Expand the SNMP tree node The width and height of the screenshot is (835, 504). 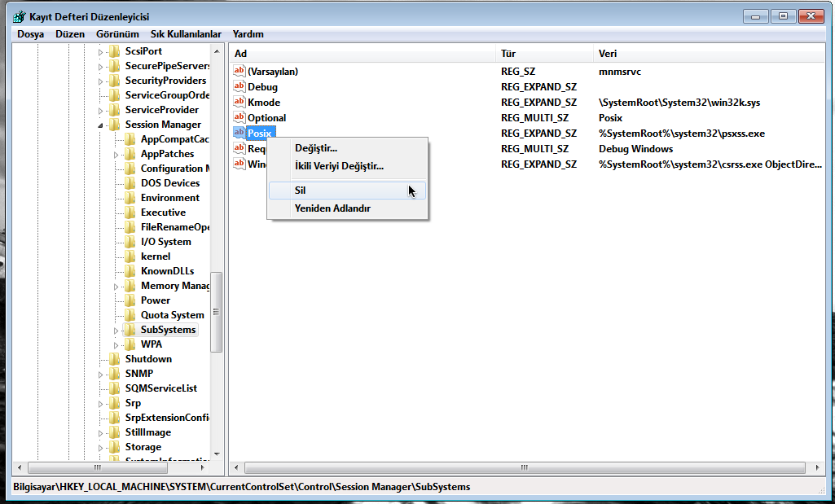101,375
